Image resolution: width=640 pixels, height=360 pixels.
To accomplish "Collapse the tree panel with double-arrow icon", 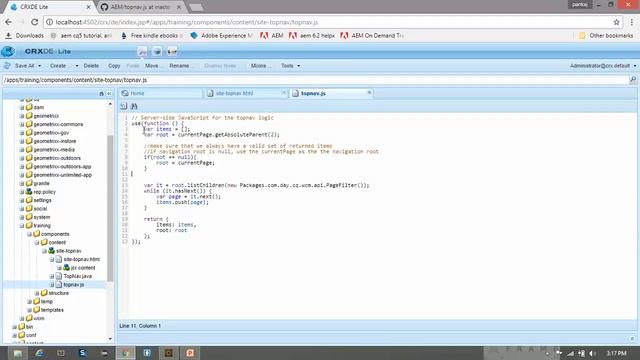I will click(109, 93).
